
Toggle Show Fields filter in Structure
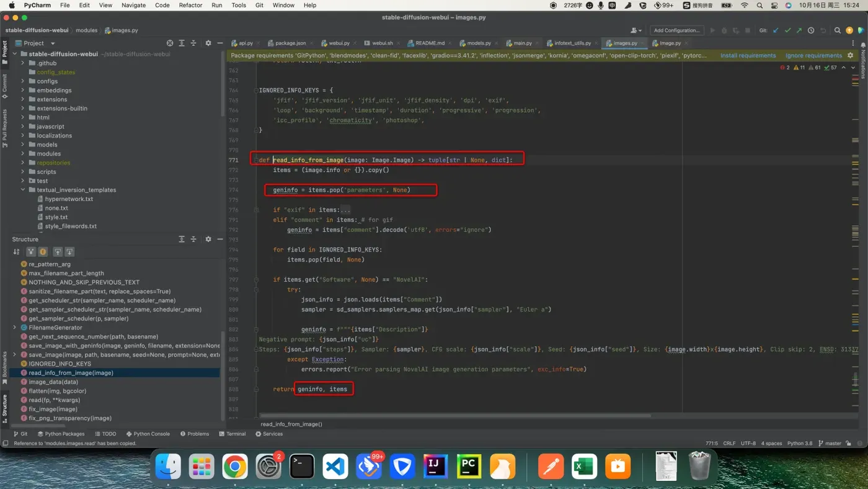click(43, 252)
